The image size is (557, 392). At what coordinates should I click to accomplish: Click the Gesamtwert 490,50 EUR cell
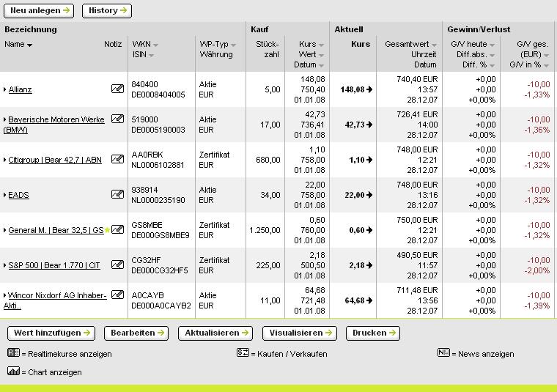(x=417, y=255)
